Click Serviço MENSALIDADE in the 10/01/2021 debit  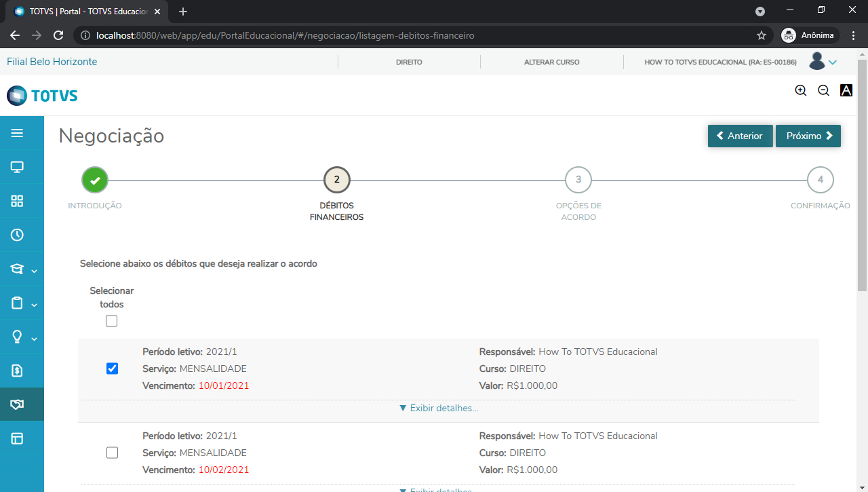click(195, 369)
